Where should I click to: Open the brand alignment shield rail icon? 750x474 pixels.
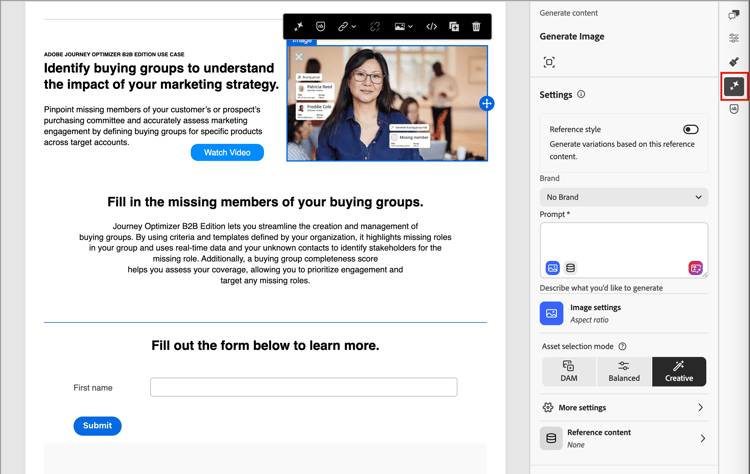734,109
